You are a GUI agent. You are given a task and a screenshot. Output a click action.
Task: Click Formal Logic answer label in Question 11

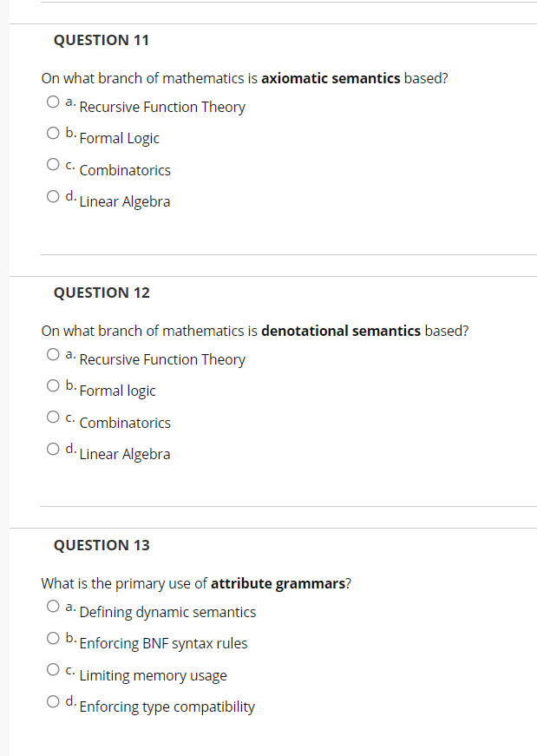[119, 138]
